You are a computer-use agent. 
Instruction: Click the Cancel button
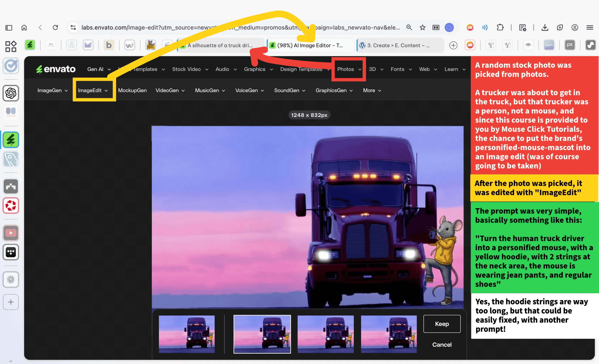[442, 345]
